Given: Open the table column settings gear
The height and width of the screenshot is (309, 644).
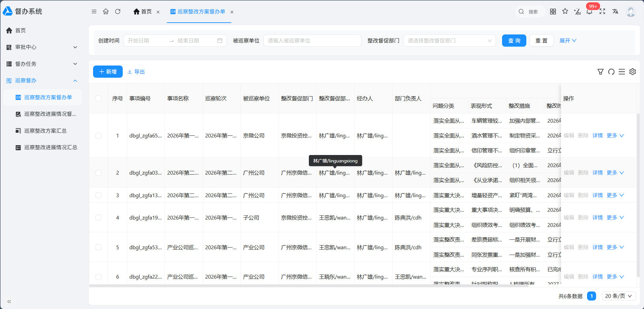Looking at the screenshot, I should (633, 72).
